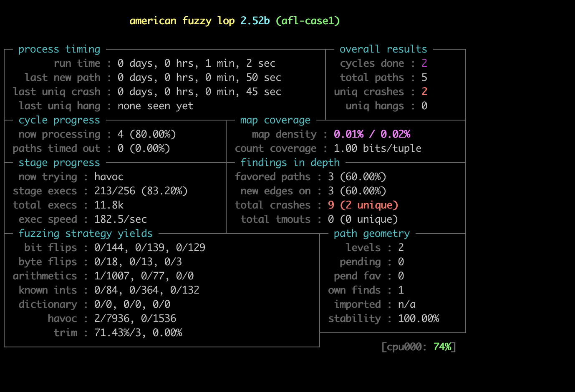Click the 'path geometry' section header
Viewport: 575px width, 392px height.
(x=372, y=234)
